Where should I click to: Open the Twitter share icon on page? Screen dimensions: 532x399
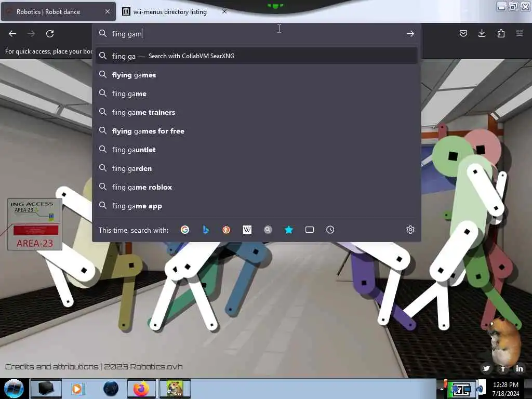point(486,368)
